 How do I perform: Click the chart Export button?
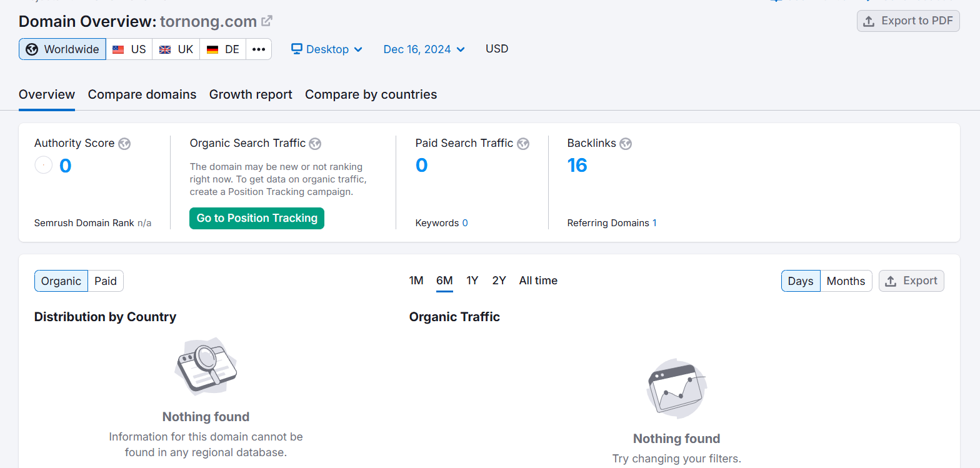pyautogui.click(x=911, y=281)
